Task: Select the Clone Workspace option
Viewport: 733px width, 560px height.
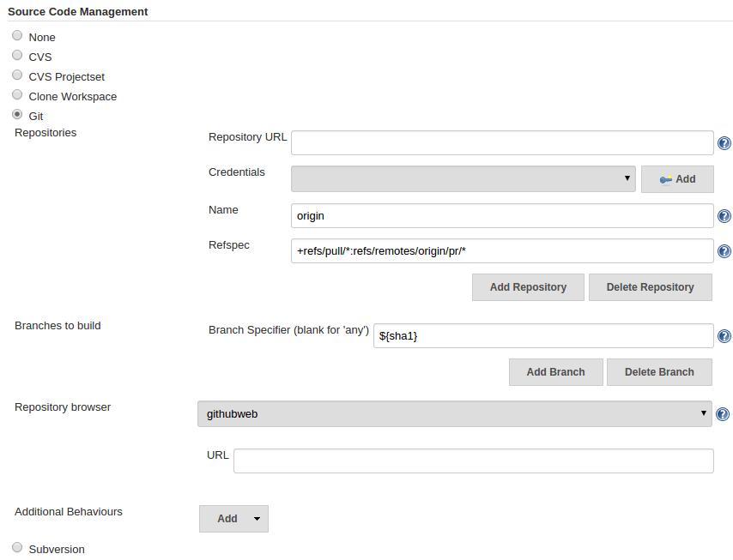Action: coord(17,94)
